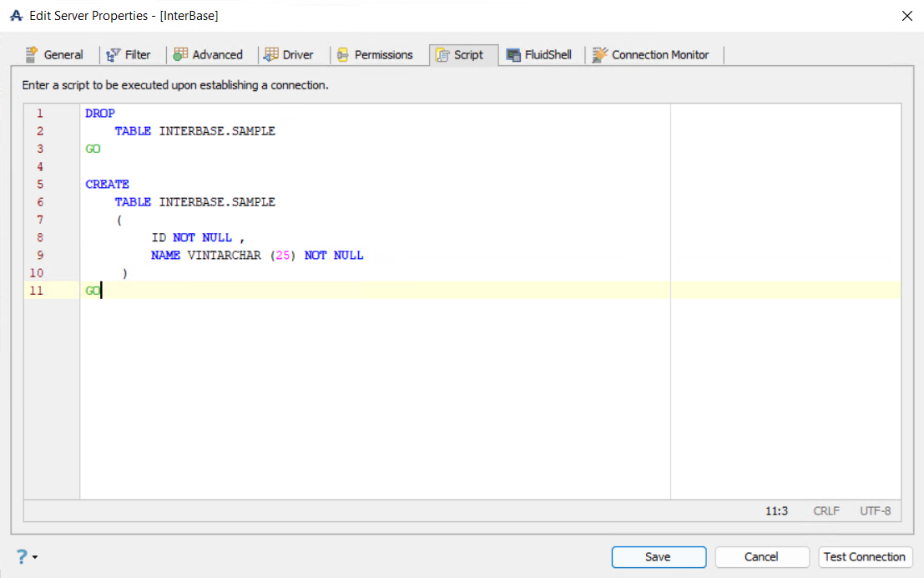This screenshot has width=924, height=578.
Task: Click the FluidShell tab icon
Action: 513,55
